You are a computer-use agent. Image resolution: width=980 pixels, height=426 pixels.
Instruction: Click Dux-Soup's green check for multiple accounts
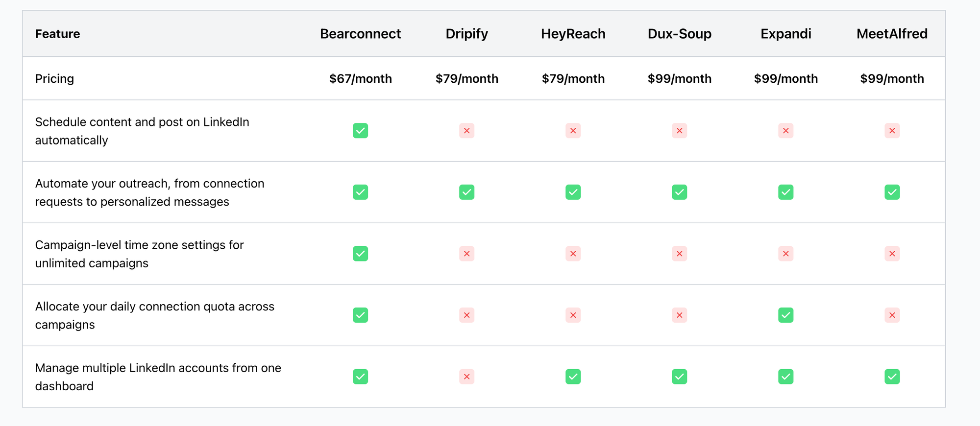point(679,377)
